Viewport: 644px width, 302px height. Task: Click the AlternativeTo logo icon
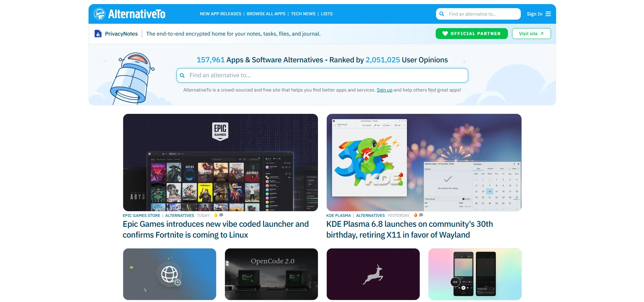(x=99, y=14)
